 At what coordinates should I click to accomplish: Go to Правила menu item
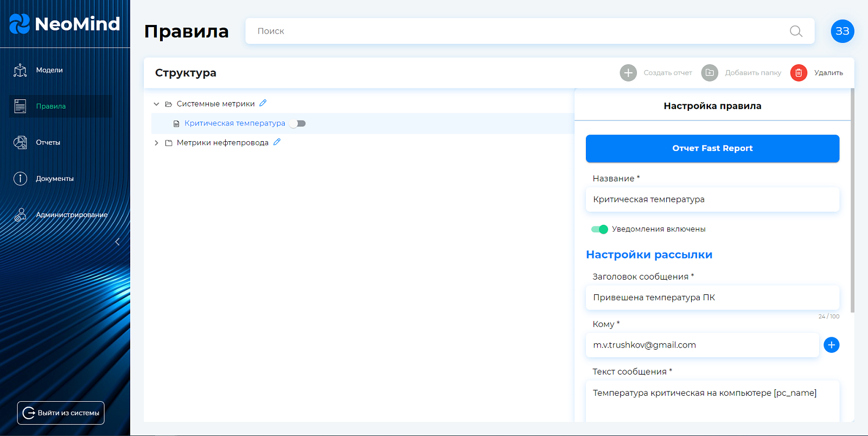click(51, 106)
